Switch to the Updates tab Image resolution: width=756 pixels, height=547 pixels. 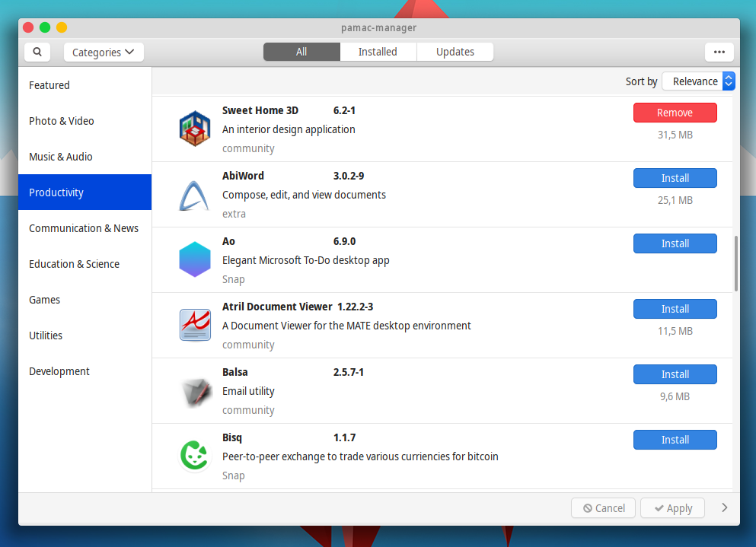(x=455, y=52)
